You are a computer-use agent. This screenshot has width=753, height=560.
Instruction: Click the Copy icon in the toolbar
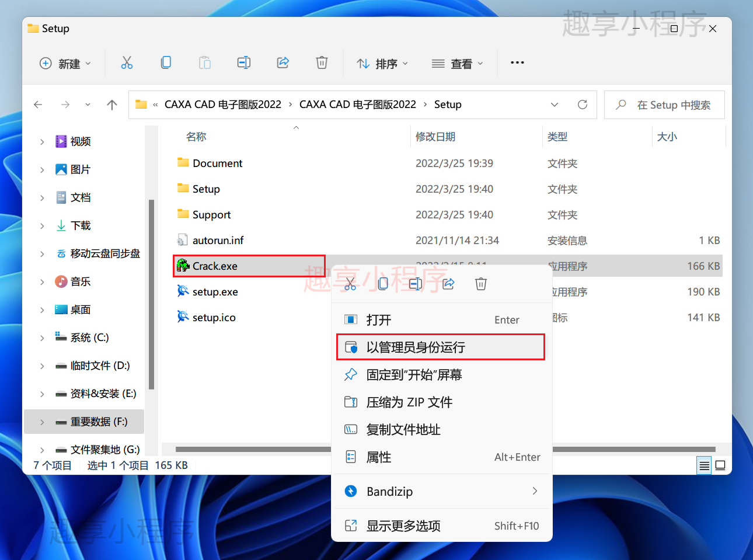(166, 62)
